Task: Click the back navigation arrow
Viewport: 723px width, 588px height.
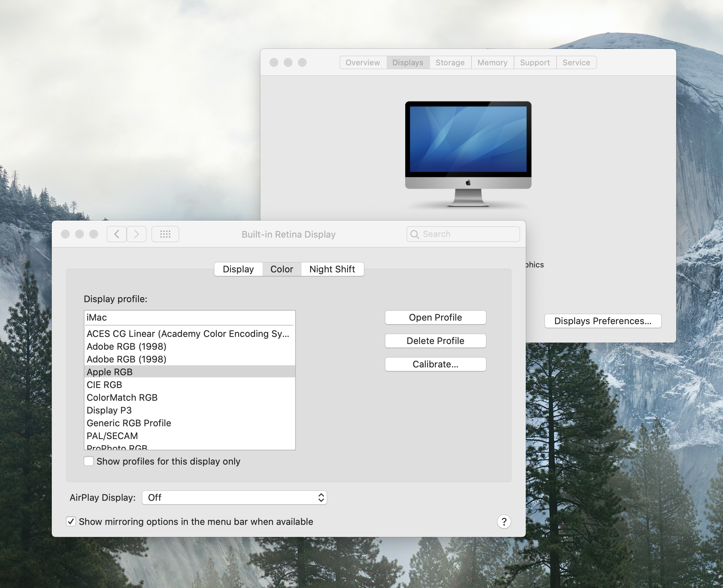Action: point(117,234)
